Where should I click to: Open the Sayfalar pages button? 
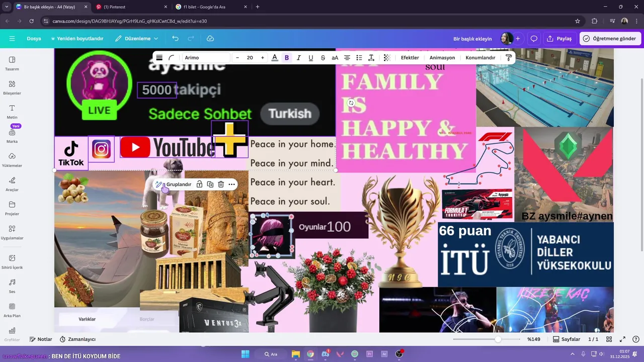coord(567,339)
